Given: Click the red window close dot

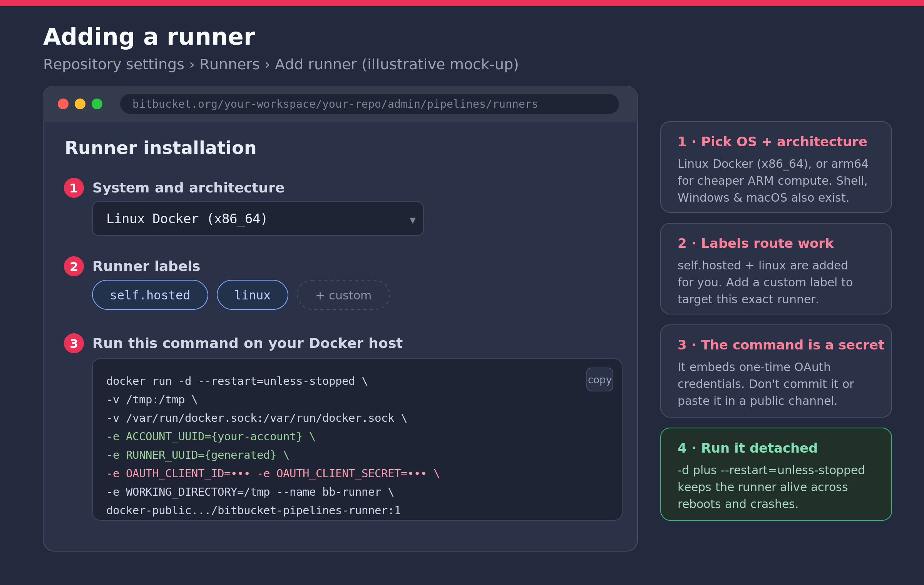Looking at the screenshot, I should 63,104.
